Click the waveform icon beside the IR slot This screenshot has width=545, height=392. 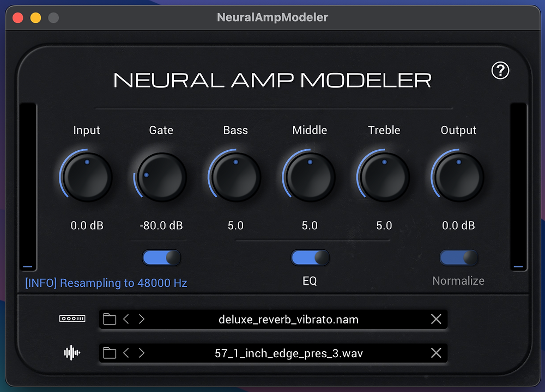(x=71, y=353)
